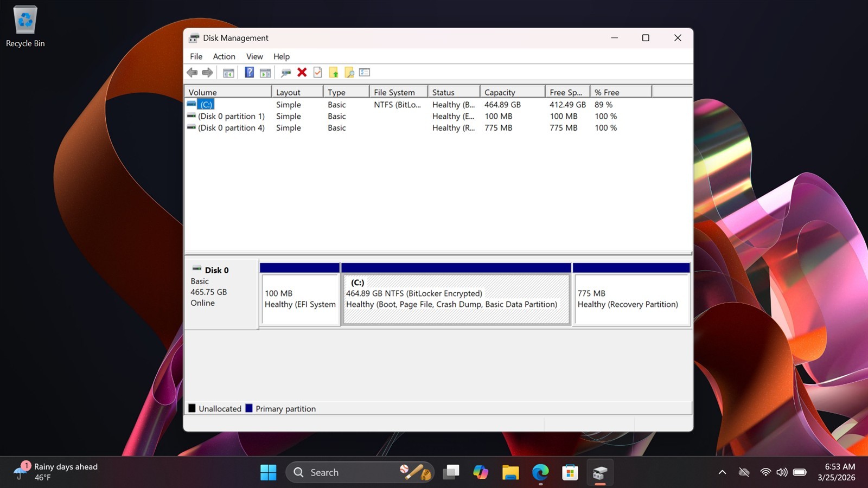Sort by the File System column header

(398, 92)
